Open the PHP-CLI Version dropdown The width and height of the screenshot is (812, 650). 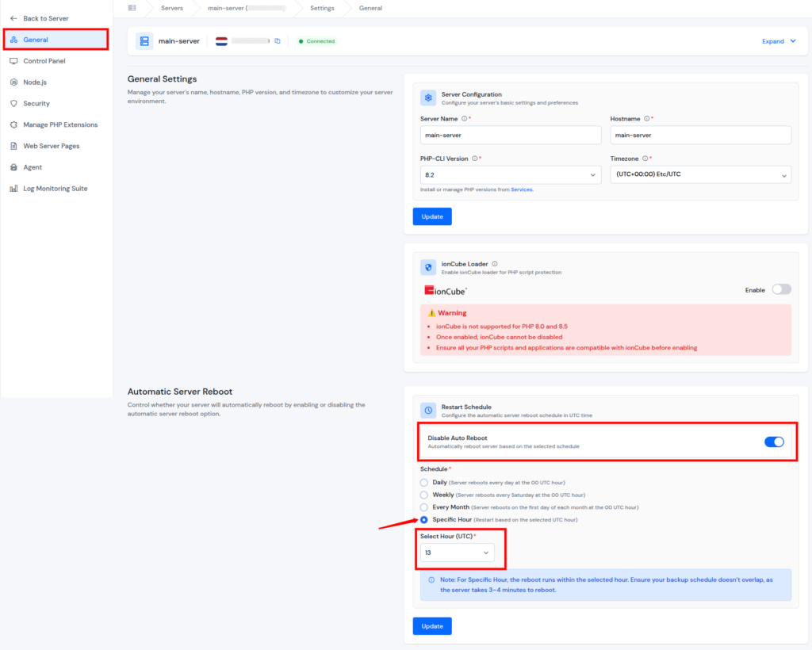pyautogui.click(x=511, y=174)
